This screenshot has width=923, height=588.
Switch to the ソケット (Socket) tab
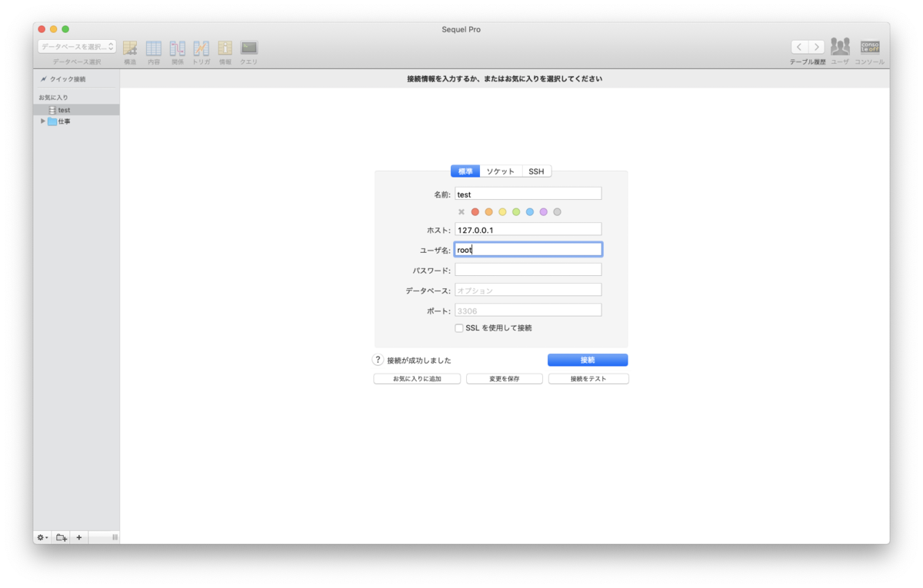(x=501, y=171)
